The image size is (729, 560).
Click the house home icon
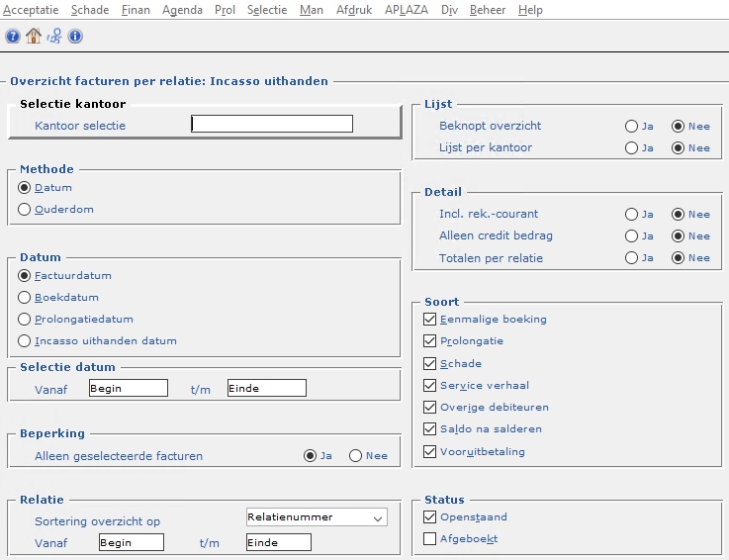click(34, 37)
